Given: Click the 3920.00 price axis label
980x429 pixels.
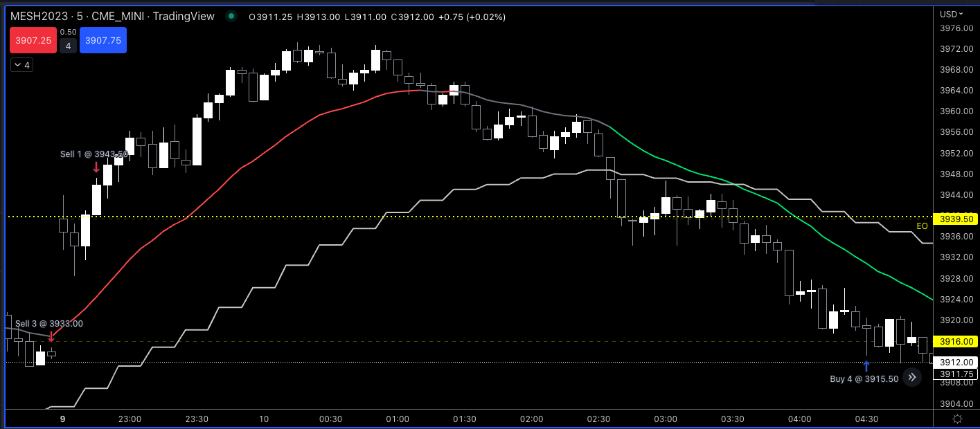Looking at the screenshot, I should [956, 320].
